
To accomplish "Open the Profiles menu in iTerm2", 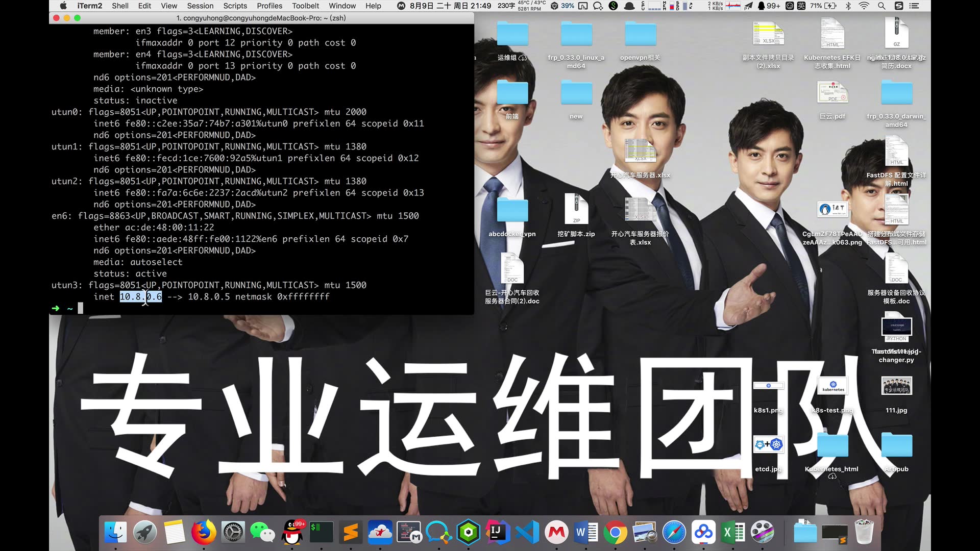I will [269, 6].
